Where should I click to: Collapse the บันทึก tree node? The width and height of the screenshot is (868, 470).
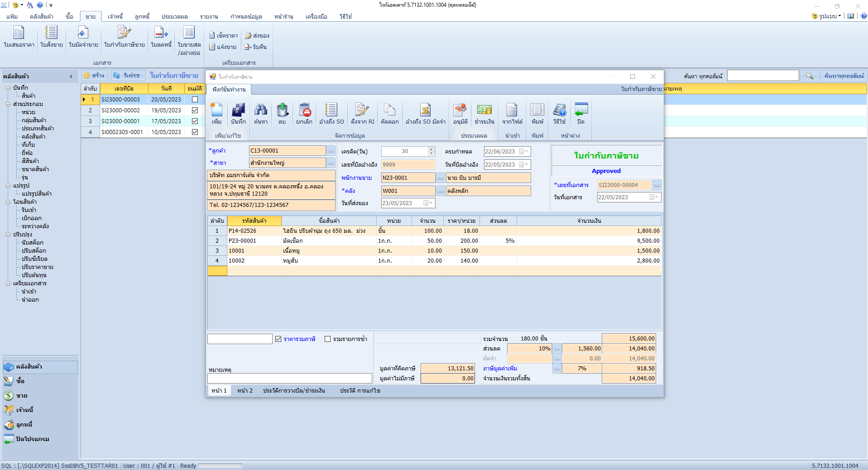pos(8,88)
